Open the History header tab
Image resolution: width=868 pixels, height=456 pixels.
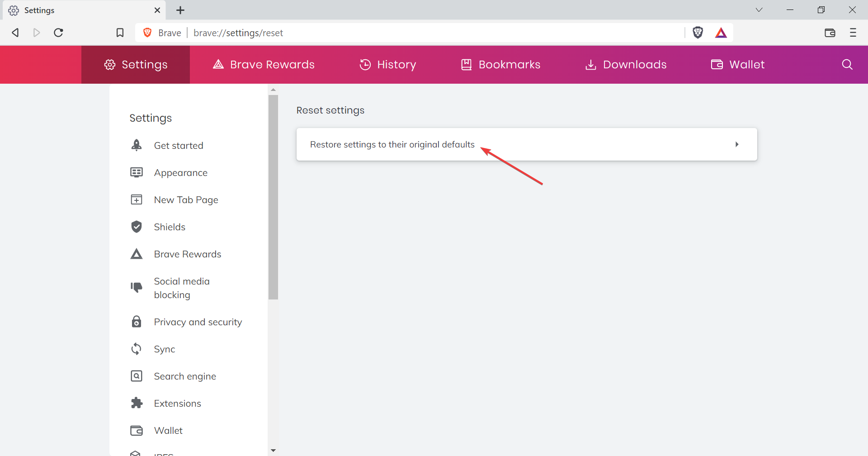(x=387, y=65)
